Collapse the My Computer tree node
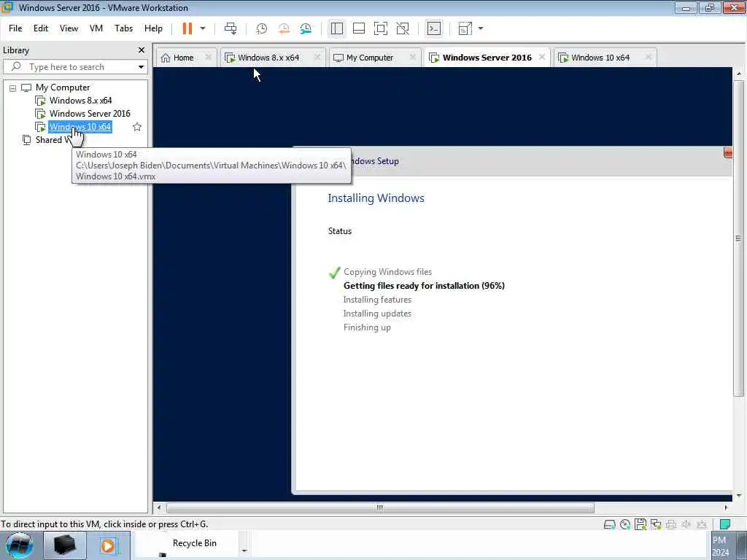747x560 pixels. 13,88
